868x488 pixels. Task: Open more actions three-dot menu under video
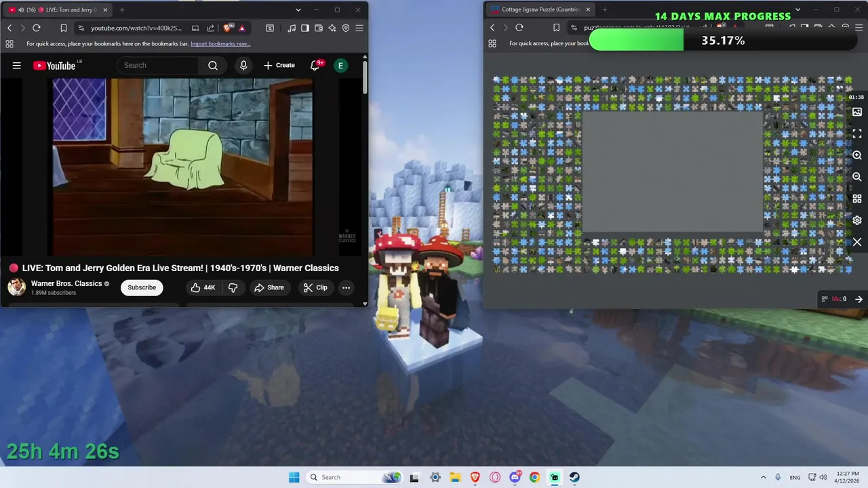(x=346, y=287)
